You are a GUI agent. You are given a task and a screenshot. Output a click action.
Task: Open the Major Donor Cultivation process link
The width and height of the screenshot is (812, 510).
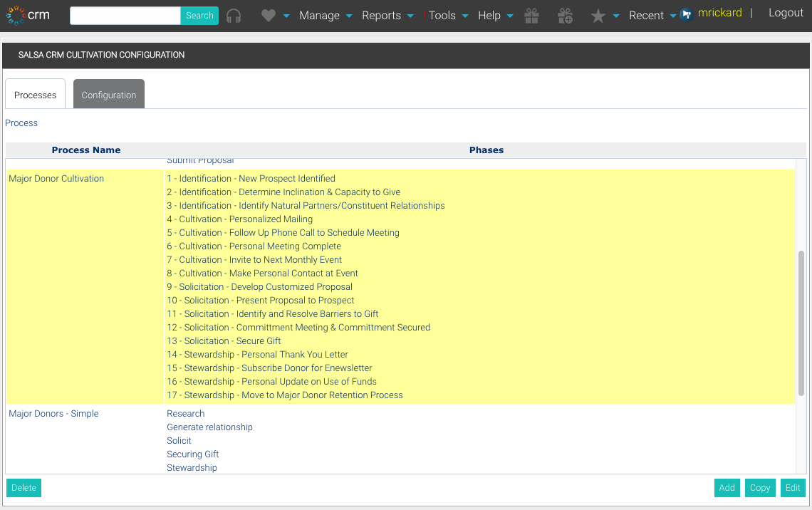[x=56, y=178]
